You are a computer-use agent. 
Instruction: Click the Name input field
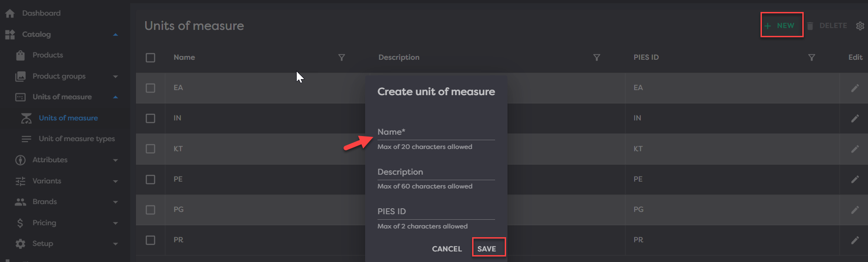(x=435, y=132)
